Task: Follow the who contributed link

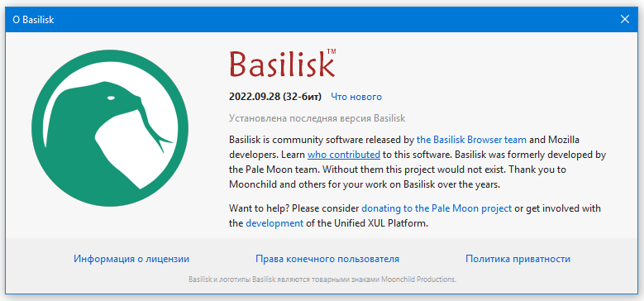Action: point(344,155)
